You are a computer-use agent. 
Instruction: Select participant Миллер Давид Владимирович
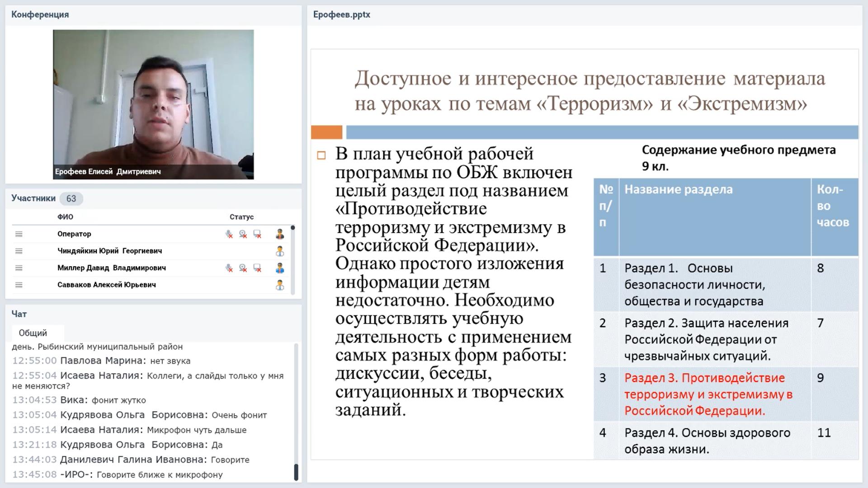[x=112, y=268]
